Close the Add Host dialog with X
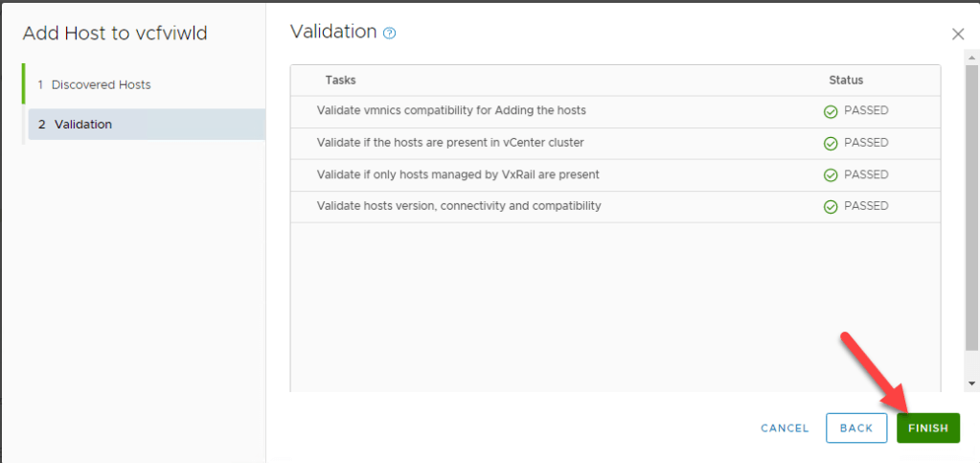This screenshot has height=463, width=980. pyautogui.click(x=958, y=35)
